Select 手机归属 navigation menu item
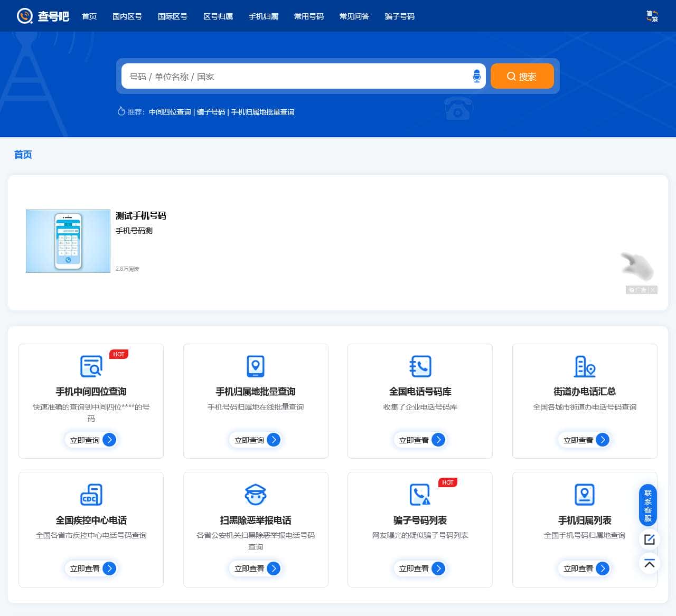The width and height of the screenshot is (676, 616). pos(264,16)
